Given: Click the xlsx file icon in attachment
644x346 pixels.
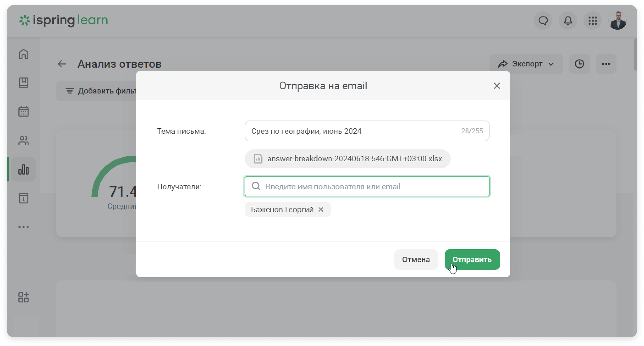Looking at the screenshot, I should click(258, 159).
